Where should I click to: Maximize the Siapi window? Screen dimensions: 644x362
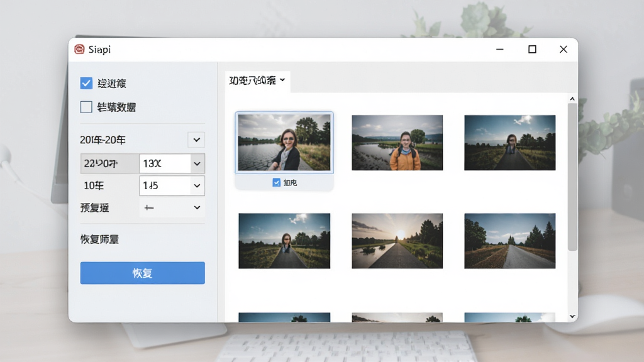(532, 49)
